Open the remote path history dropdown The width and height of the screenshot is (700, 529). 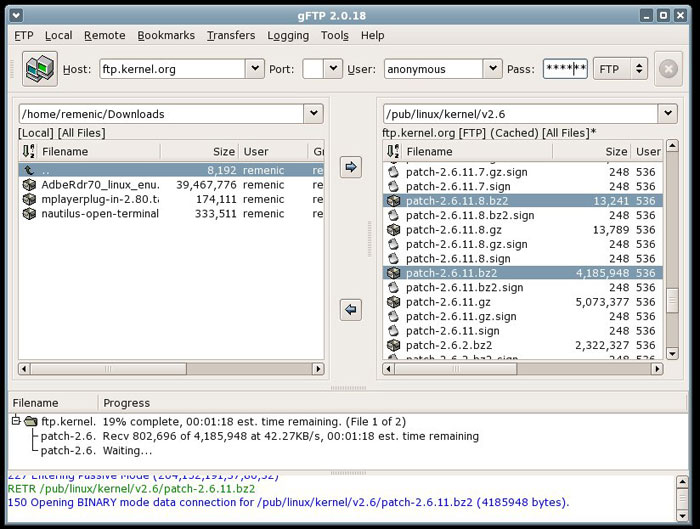[668, 113]
